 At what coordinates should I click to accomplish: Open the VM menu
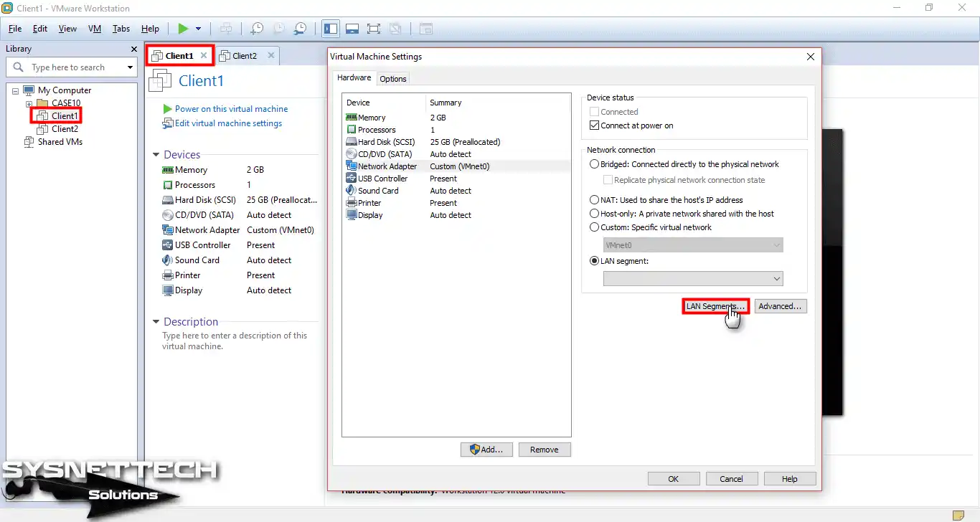pyautogui.click(x=94, y=29)
